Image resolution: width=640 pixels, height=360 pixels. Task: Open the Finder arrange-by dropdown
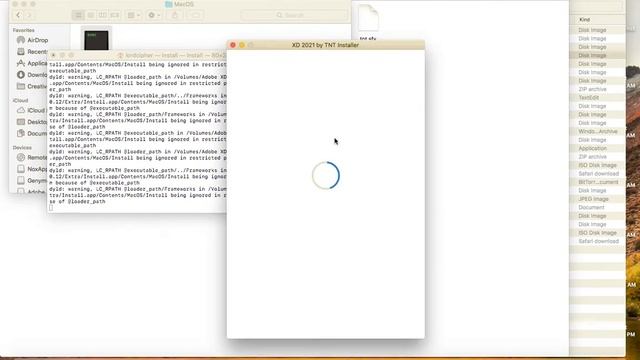point(133,15)
